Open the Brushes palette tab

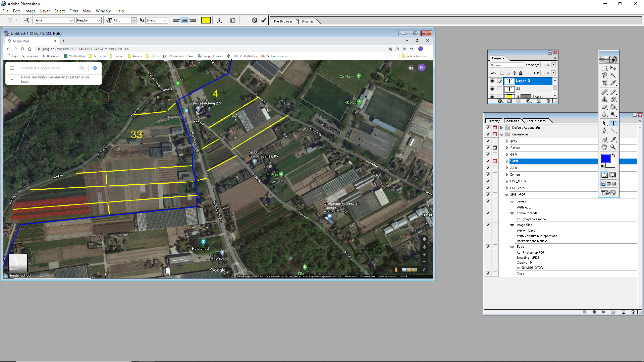[x=307, y=21]
